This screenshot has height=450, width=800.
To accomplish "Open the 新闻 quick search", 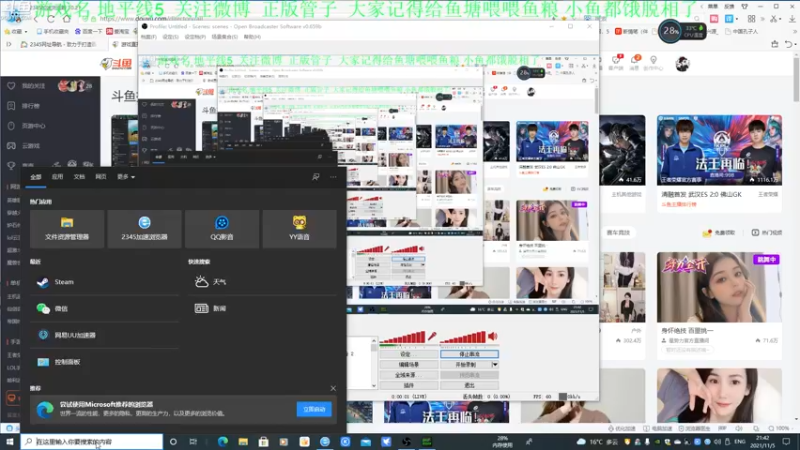I will pos(263,308).
